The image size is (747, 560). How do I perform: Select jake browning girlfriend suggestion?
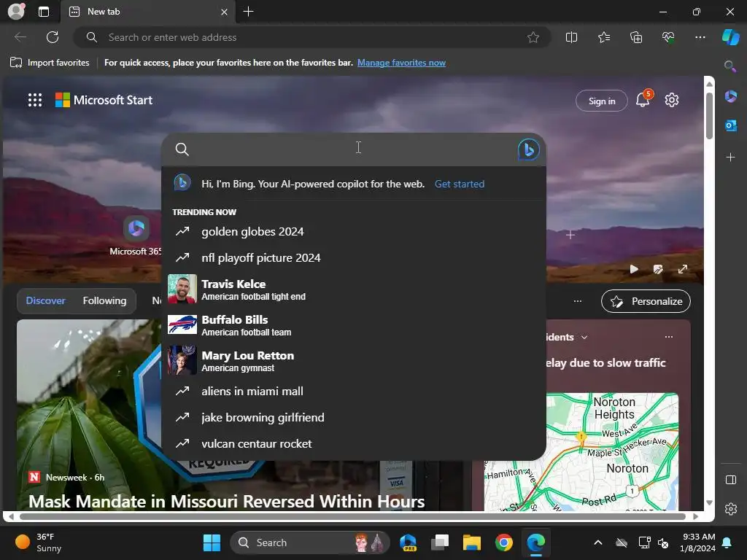[354, 418]
